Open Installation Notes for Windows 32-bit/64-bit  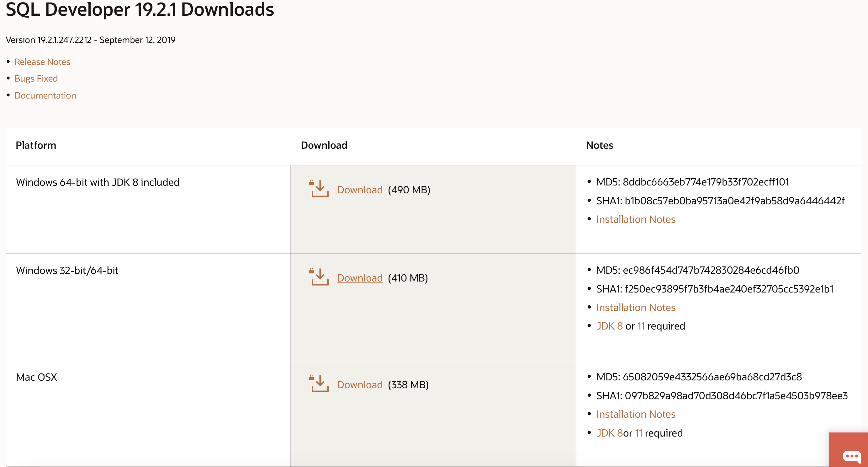pos(636,308)
